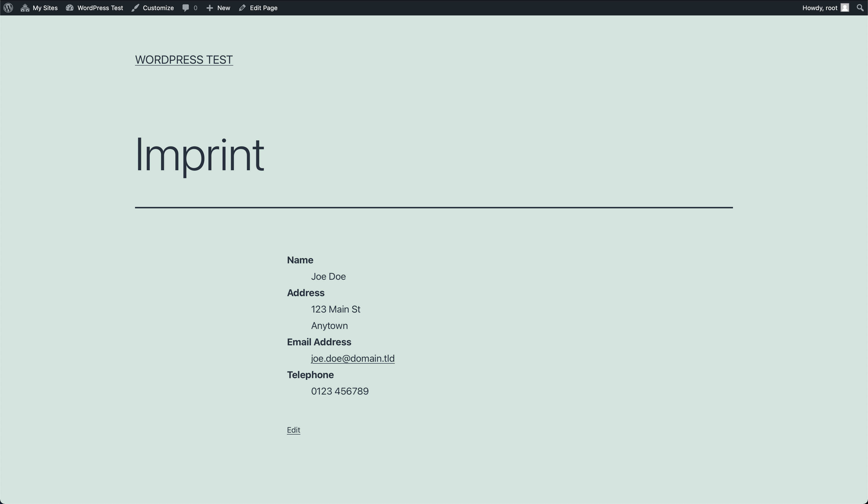Click the telephone number 0123 456789
868x504 pixels.
(x=340, y=391)
